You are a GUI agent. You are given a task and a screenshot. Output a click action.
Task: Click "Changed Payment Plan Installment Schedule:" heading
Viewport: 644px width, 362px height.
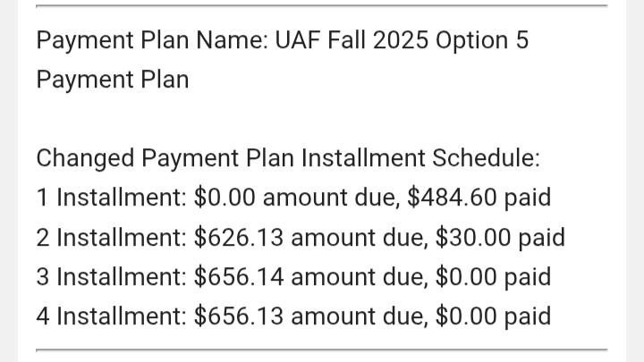coord(288,159)
